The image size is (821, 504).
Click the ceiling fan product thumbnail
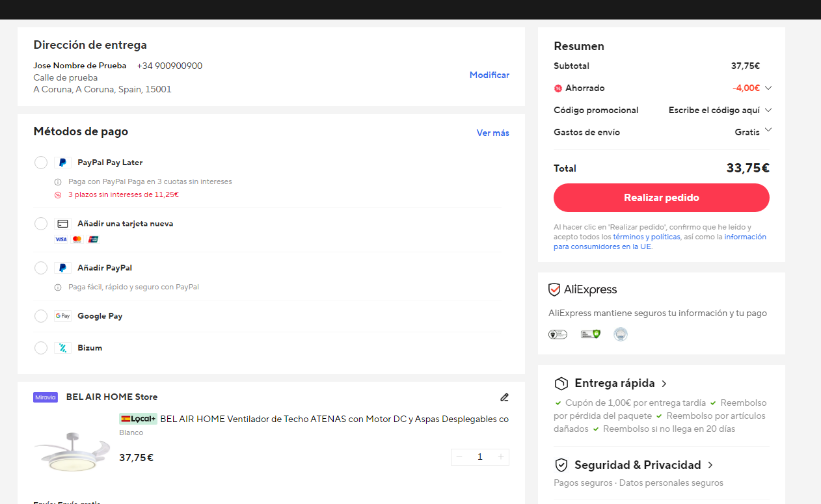pyautogui.click(x=72, y=453)
